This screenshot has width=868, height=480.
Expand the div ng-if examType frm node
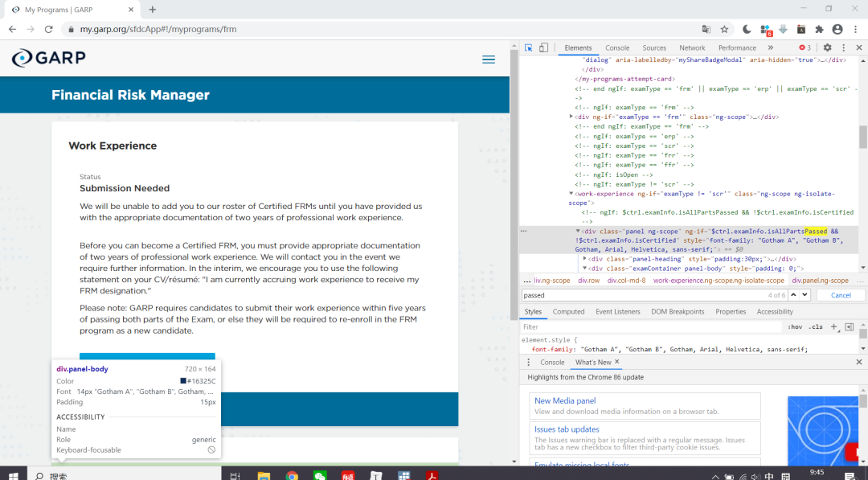click(x=571, y=117)
